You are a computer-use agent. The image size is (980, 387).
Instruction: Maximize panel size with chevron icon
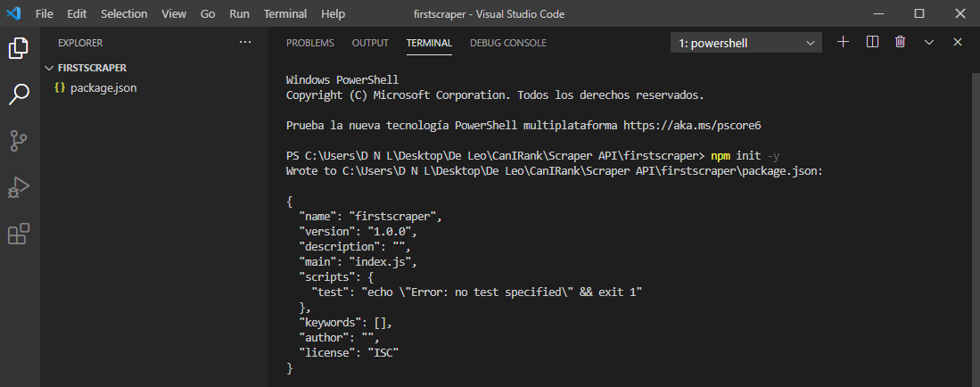pyautogui.click(x=929, y=42)
